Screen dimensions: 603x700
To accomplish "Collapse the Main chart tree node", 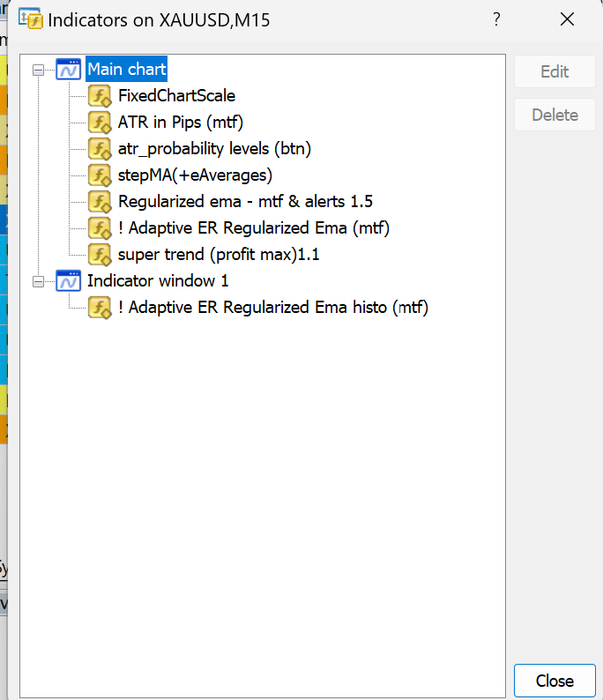I will coord(39,71).
